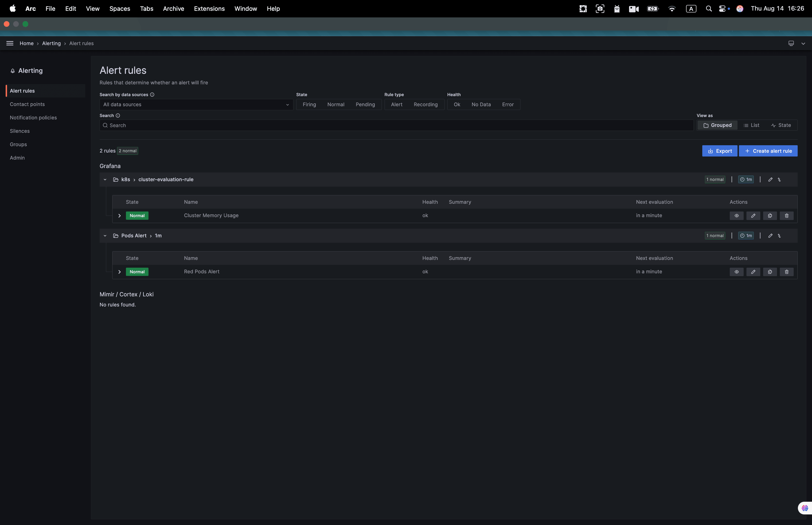View the Cluster Memory Usage alert rule
The width and height of the screenshot is (812, 525).
tap(736, 215)
